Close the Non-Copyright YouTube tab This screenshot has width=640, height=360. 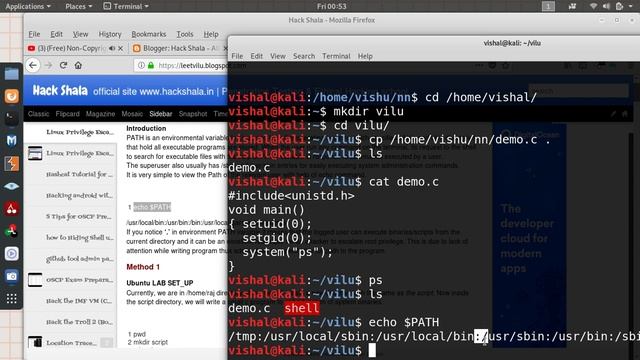tap(120, 48)
